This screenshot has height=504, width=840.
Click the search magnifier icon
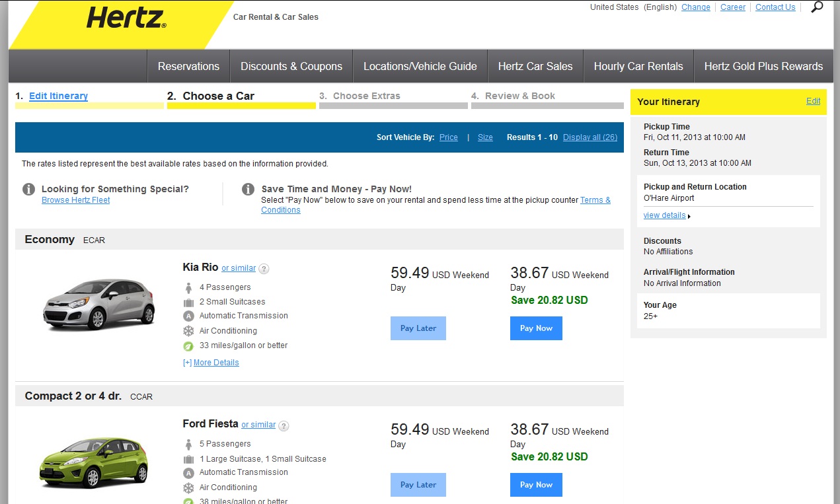[x=817, y=8]
